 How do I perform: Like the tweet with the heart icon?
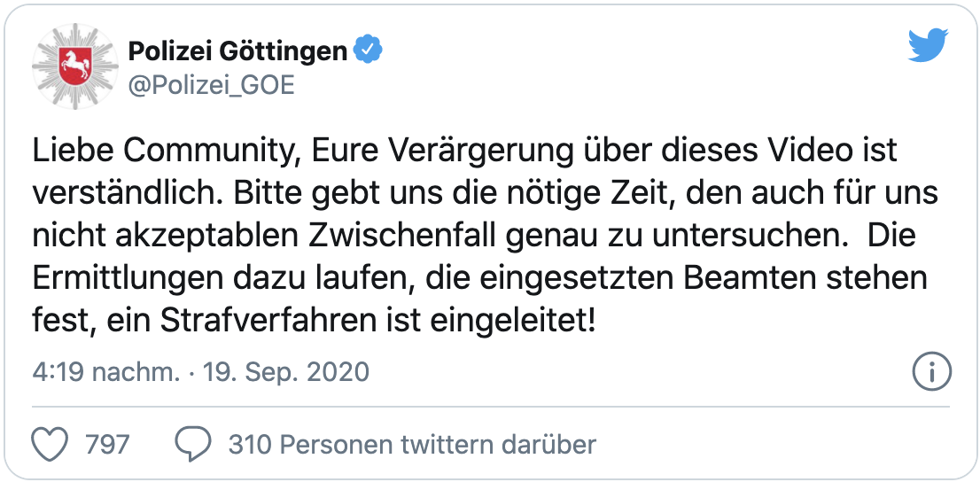pyautogui.click(x=50, y=445)
